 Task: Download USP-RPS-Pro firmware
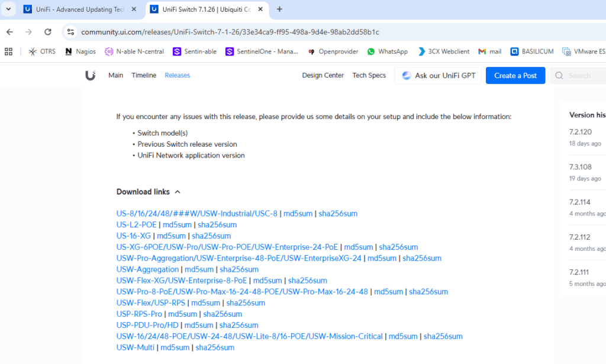click(x=139, y=314)
